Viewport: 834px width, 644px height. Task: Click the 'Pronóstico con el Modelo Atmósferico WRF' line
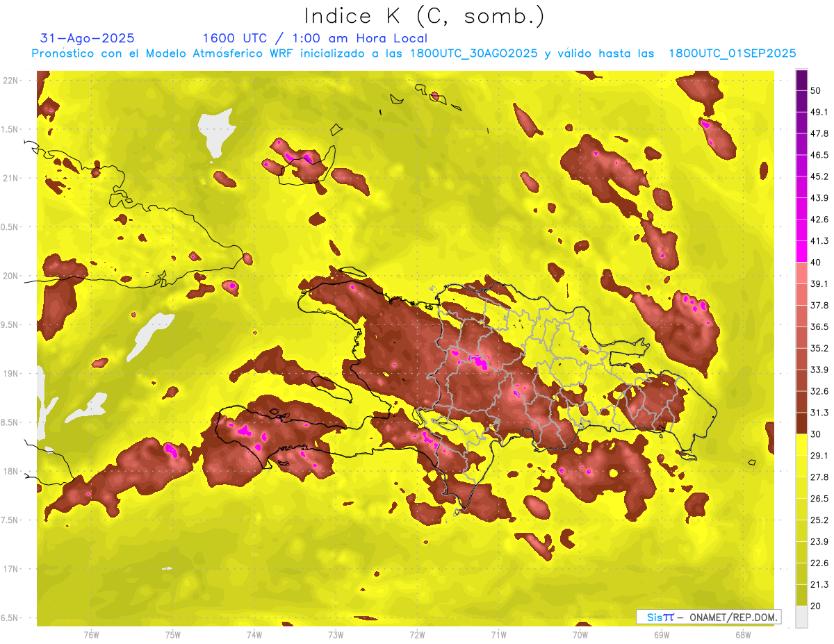point(414,53)
